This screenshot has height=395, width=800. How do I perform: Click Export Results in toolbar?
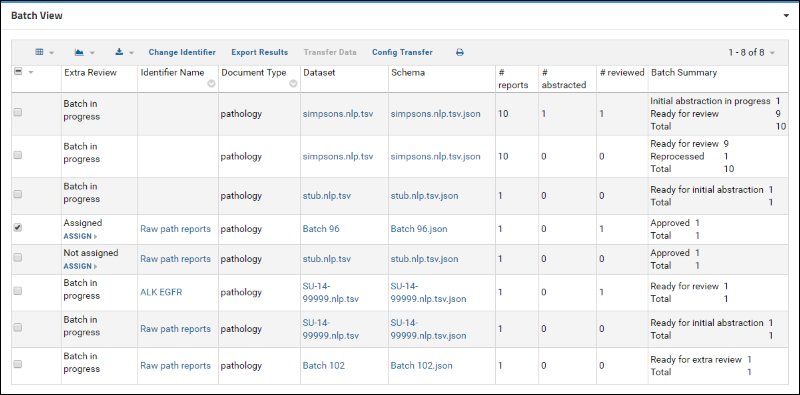point(260,52)
